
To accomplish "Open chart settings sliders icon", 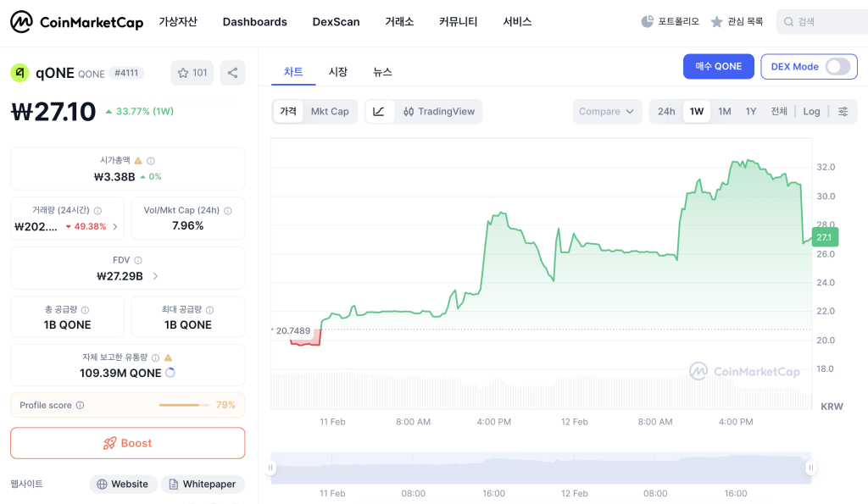I will [843, 111].
